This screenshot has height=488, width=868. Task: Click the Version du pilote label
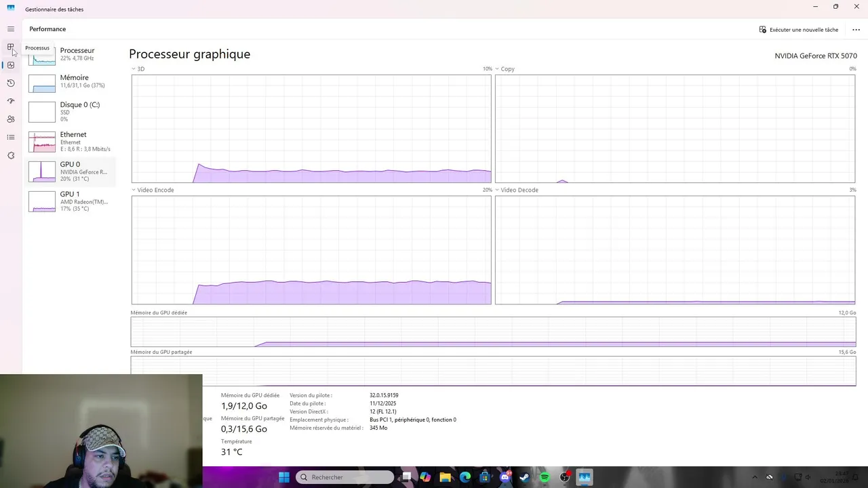coord(311,395)
